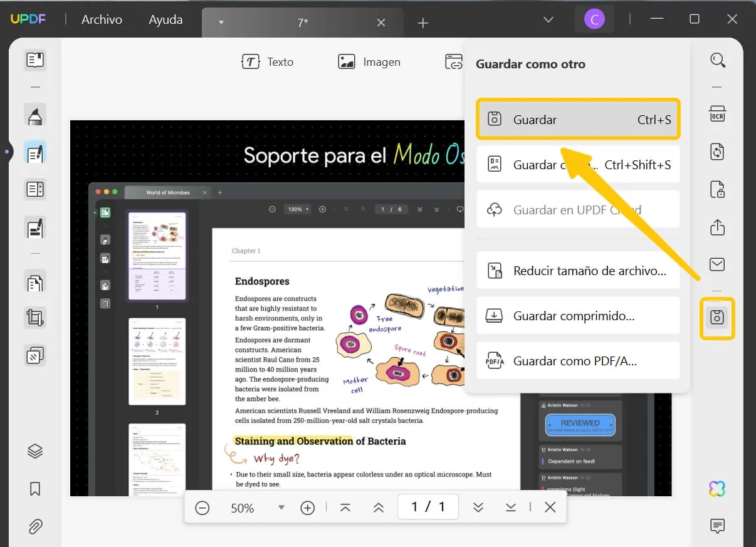756x547 pixels.
Task: Open the Convert PDF icon
Action: point(718,152)
